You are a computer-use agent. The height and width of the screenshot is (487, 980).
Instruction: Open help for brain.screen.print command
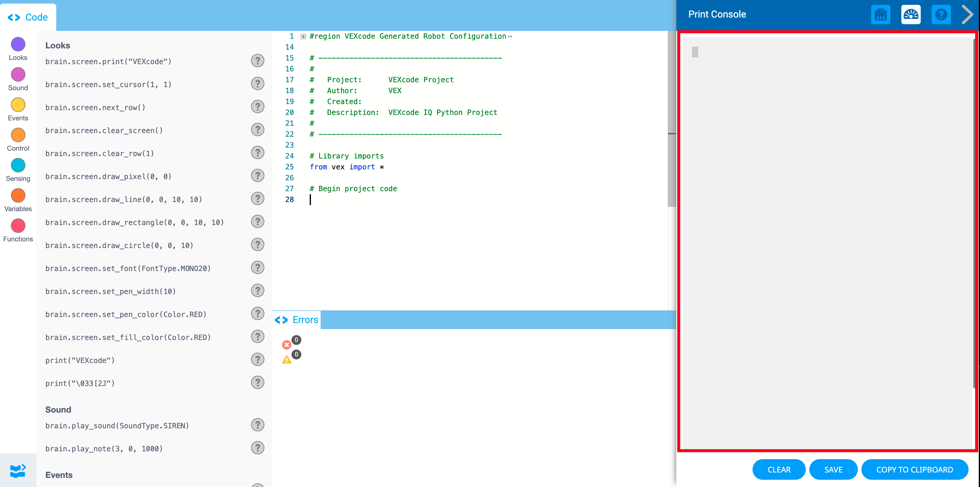pyautogui.click(x=258, y=61)
